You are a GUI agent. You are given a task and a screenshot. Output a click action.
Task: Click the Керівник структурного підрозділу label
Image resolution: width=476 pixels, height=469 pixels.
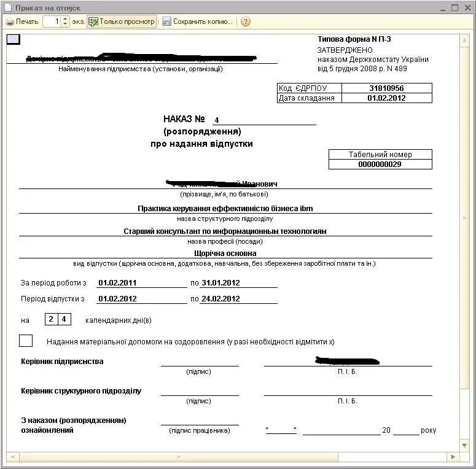81,391
